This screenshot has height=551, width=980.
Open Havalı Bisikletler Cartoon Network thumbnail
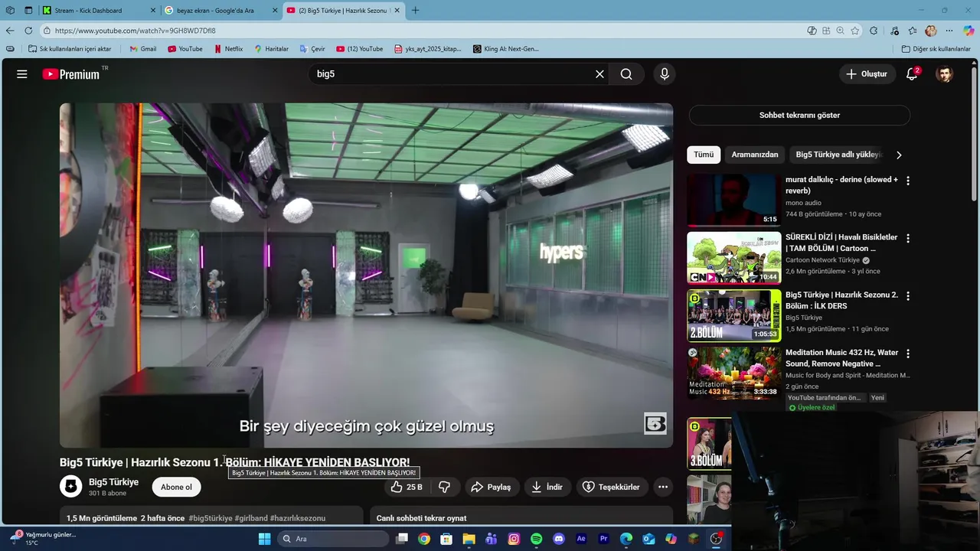point(733,258)
